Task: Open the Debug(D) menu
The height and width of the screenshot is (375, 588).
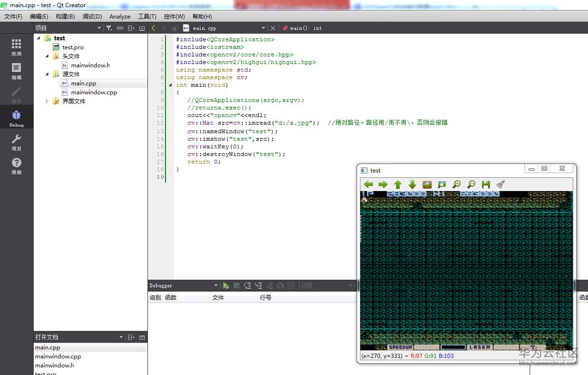Action: coord(92,16)
